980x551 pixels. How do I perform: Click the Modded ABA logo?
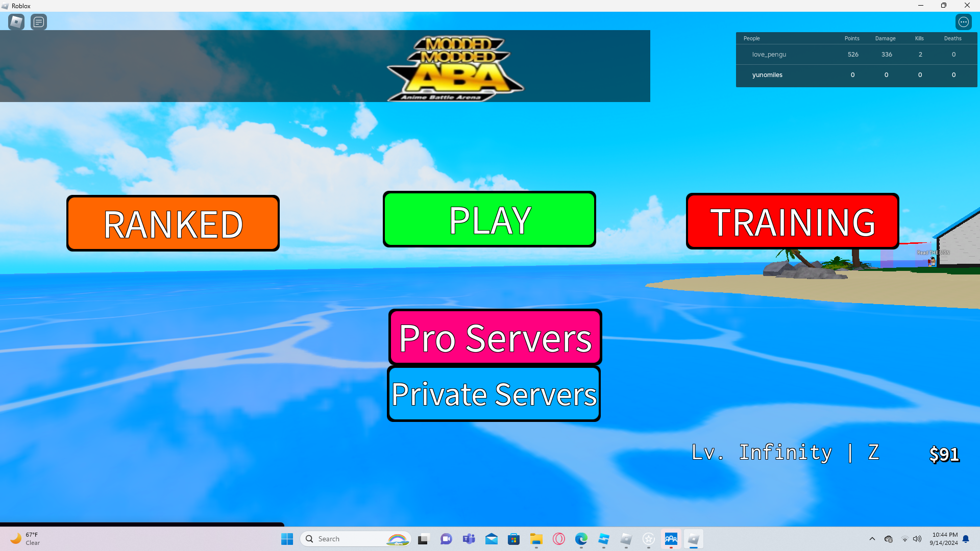pos(456,69)
